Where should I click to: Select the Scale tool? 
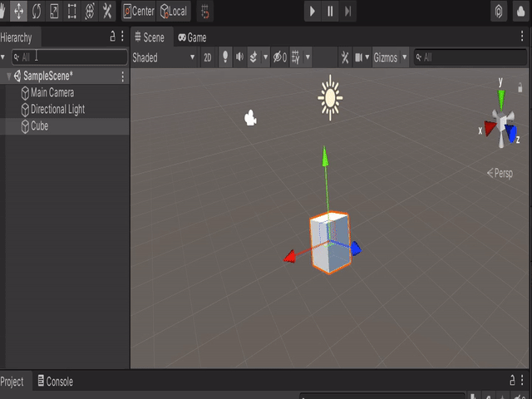click(x=54, y=11)
